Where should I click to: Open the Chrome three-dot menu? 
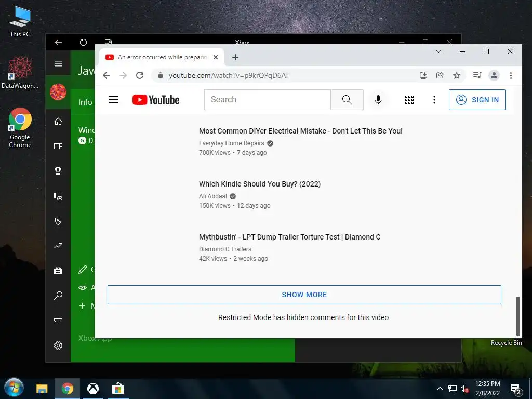[x=511, y=75]
